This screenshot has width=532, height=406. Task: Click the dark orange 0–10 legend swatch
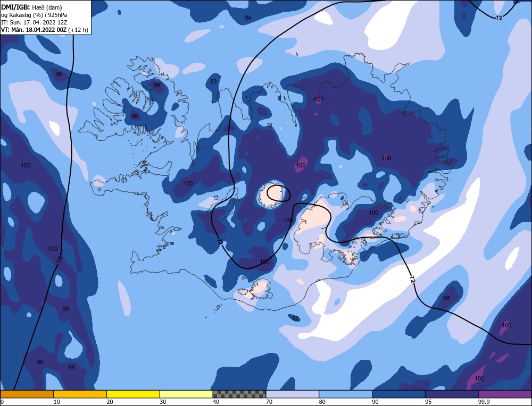click(27, 394)
